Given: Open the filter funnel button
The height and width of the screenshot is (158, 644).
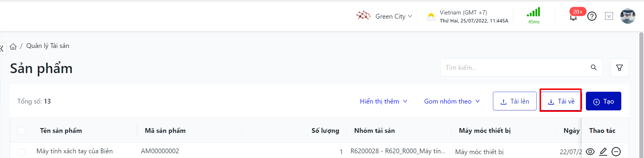Looking at the screenshot, I should (620, 68).
